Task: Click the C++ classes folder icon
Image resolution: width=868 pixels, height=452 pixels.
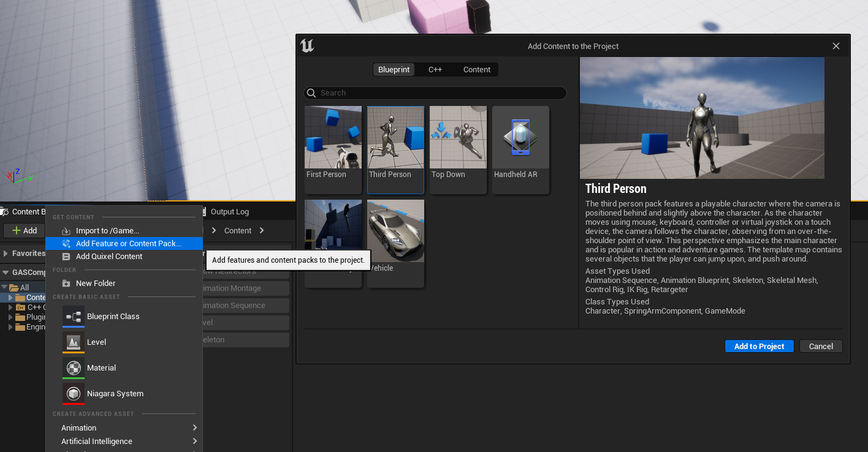Action: point(20,307)
